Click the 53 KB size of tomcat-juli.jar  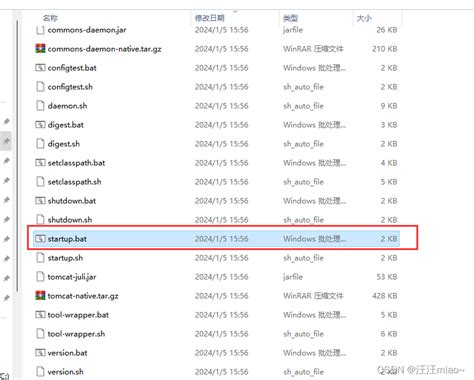pos(387,277)
